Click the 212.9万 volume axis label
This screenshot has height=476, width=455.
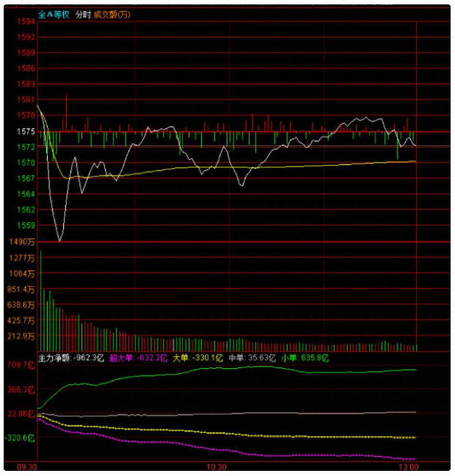[x=21, y=336]
